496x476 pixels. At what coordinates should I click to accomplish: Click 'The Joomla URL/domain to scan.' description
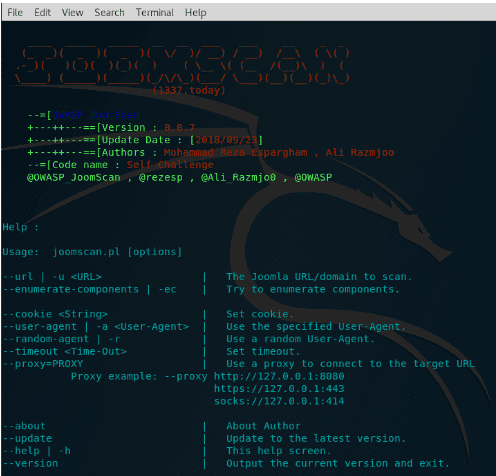coord(319,277)
